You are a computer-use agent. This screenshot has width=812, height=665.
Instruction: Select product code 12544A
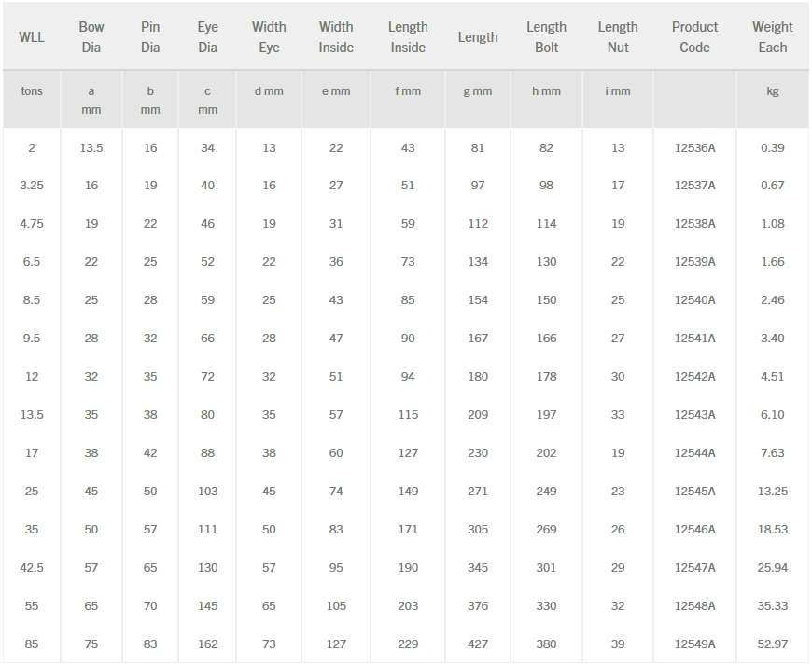(694, 453)
